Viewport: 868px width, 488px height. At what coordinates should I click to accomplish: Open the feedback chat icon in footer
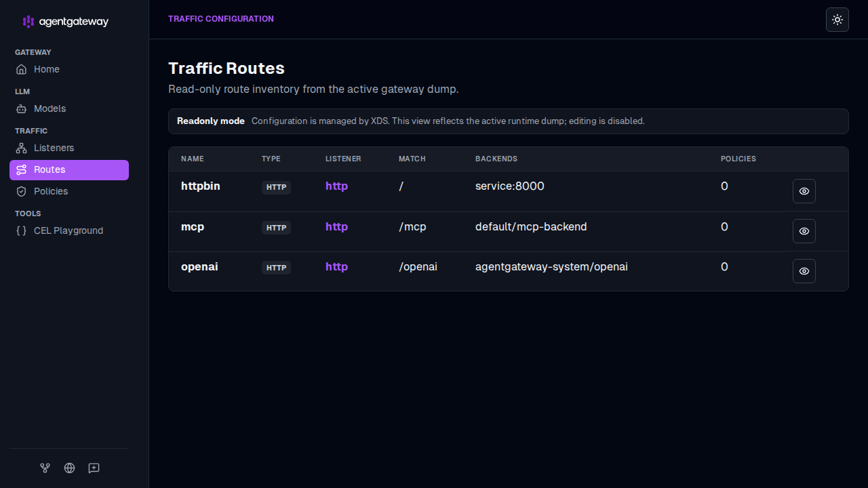[94, 468]
